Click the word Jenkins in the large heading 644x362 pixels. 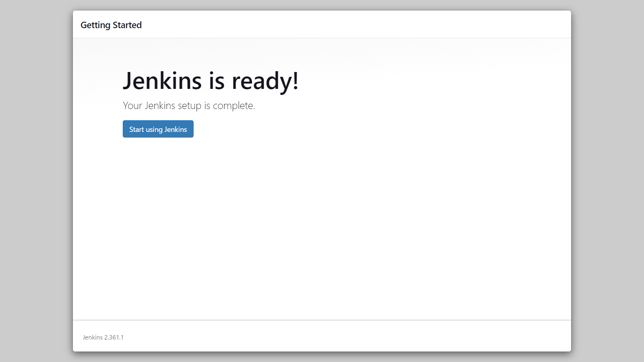162,80
